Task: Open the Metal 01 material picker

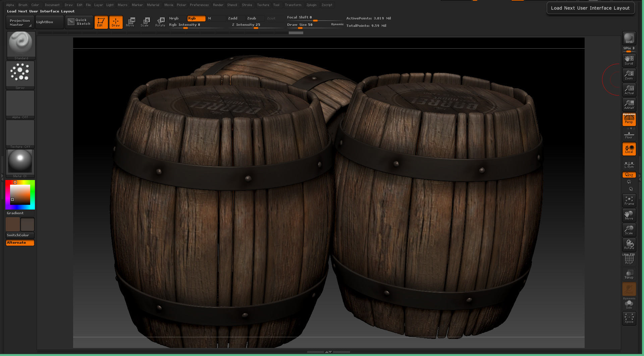Action: [20, 163]
